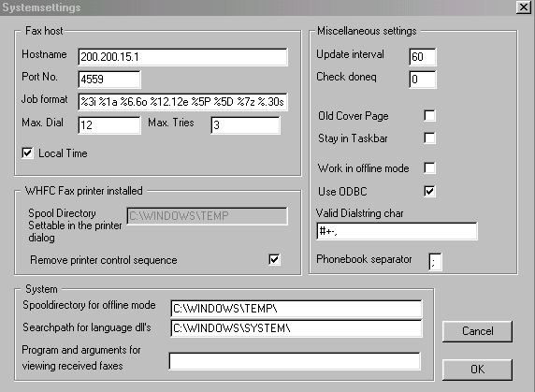Enable the Old Cover Page option
This screenshot has width=535, height=392.
[429, 116]
